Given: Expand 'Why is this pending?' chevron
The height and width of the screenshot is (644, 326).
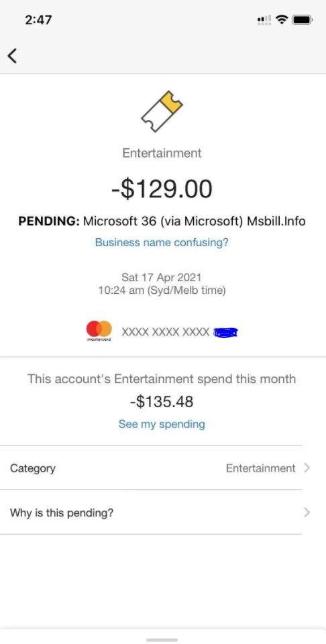Looking at the screenshot, I should [x=307, y=513].
